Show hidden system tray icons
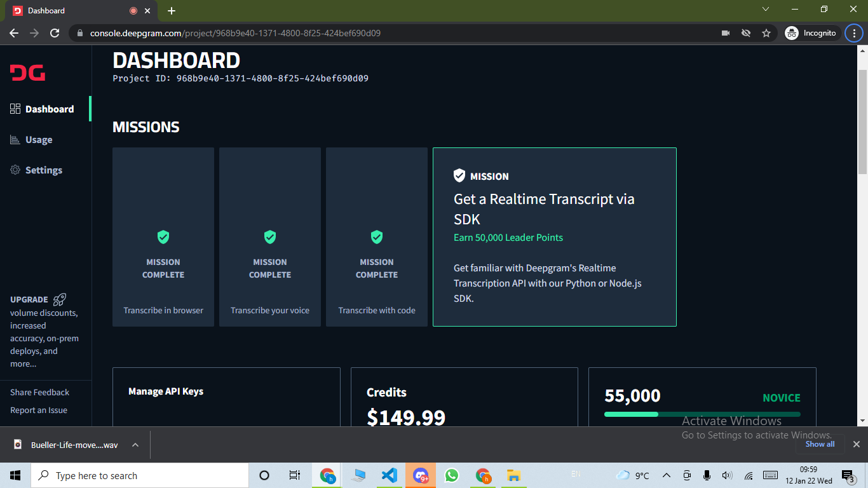The width and height of the screenshot is (868, 488). pyautogui.click(x=667, y=475)
